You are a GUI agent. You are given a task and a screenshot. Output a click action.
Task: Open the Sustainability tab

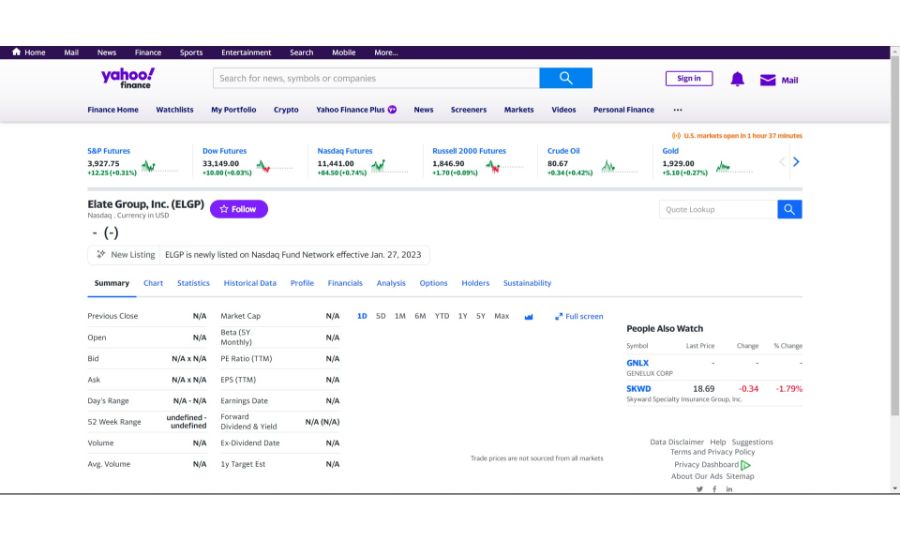tap(527, 283)
